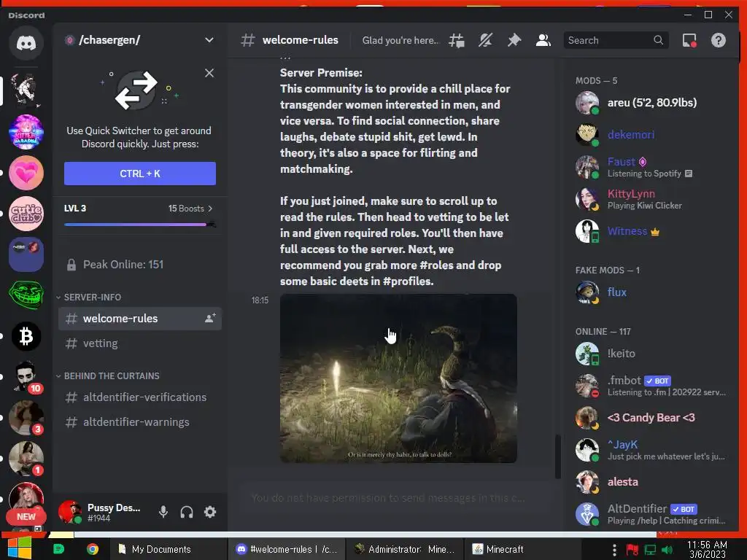
Task: Open member <3 Candy Bear <3 profile
Action: point(651,418)
